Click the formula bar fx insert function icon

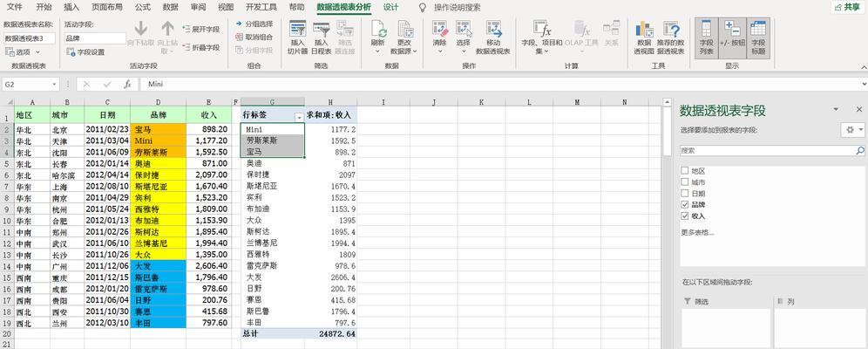coord(127,85)
